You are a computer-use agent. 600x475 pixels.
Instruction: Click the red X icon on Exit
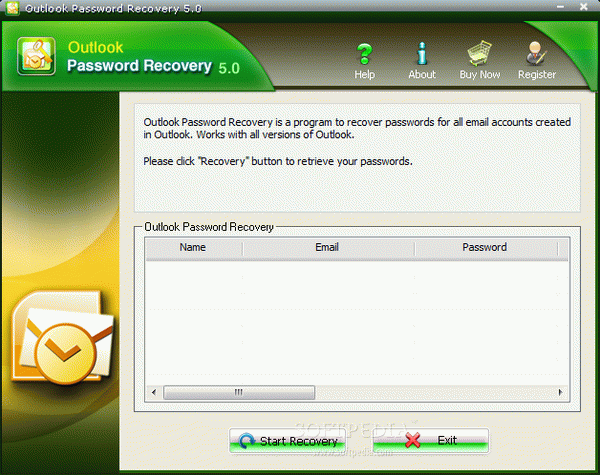412,440
